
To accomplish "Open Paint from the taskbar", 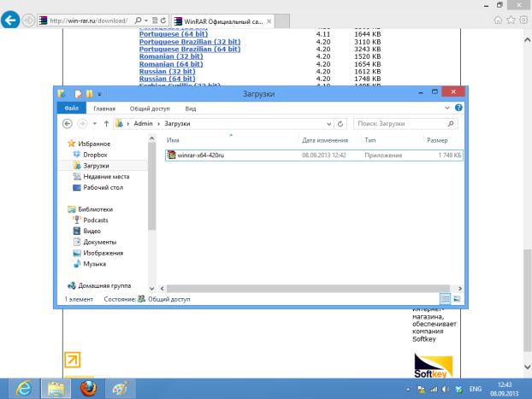I will point(120,389).
